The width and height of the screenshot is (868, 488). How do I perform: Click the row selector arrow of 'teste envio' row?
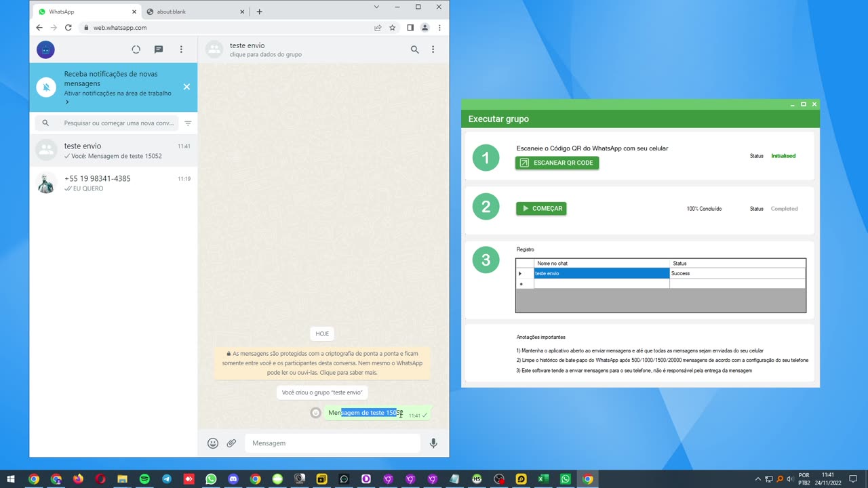[x=525, y=273]
